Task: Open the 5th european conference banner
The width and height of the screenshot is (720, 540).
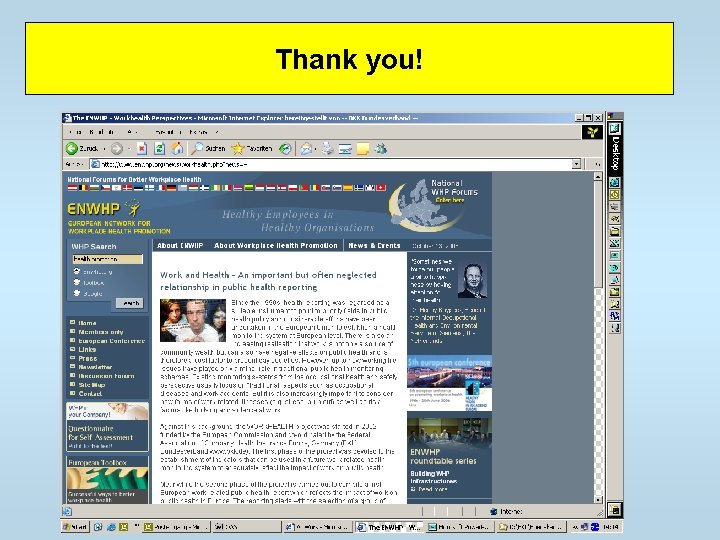Action: [x=450, y=383]
